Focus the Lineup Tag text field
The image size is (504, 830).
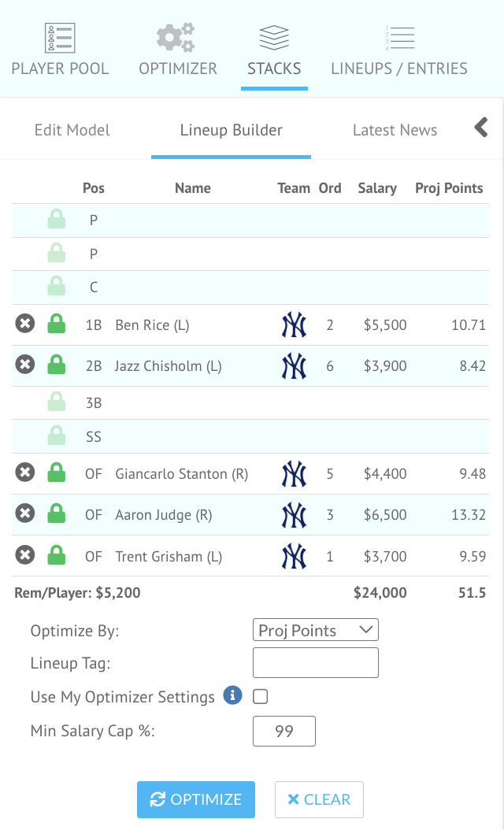[316, 663]
